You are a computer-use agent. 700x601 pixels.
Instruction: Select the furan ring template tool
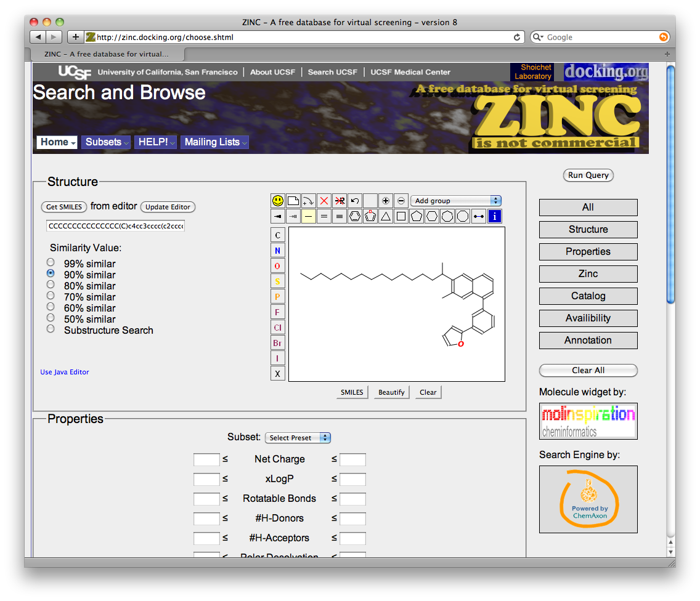370,216
